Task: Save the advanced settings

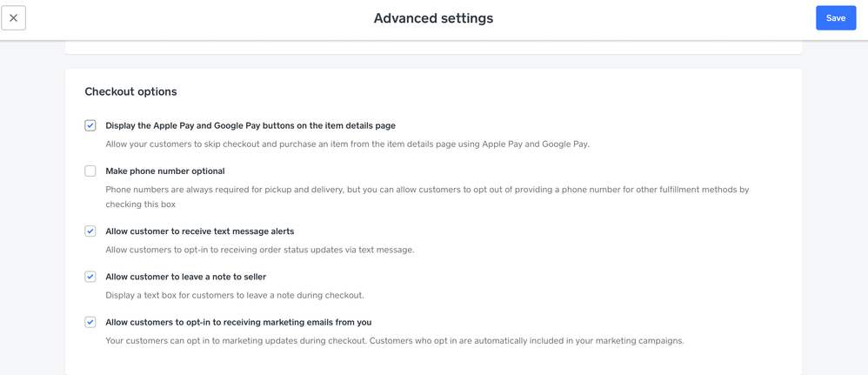Action: coord(835,18)
